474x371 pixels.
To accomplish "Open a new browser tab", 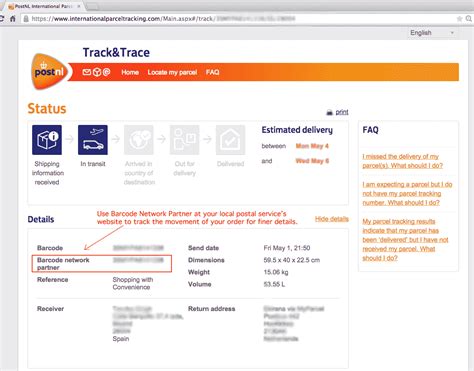I will (x=93, y=7).
